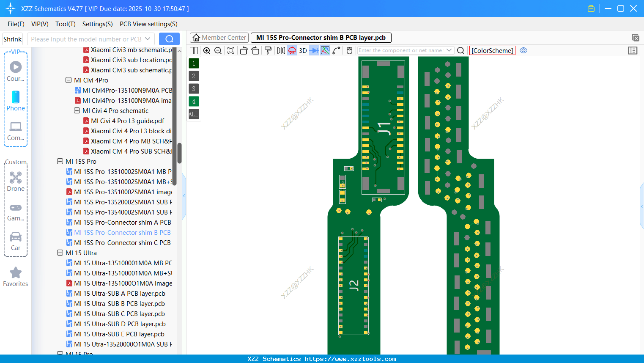Select the Zoom In magnifier tool
644x363 pixels.
207,50
